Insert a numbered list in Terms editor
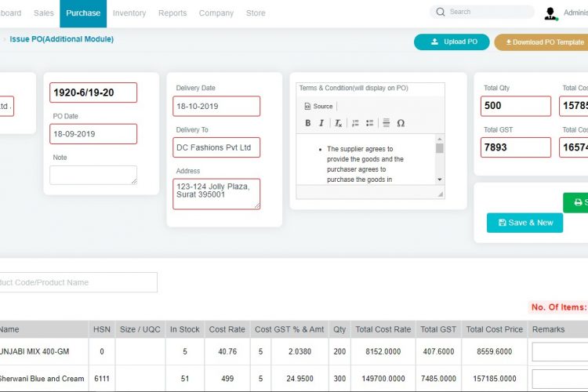Screen dimensions: 588x392 355,123
